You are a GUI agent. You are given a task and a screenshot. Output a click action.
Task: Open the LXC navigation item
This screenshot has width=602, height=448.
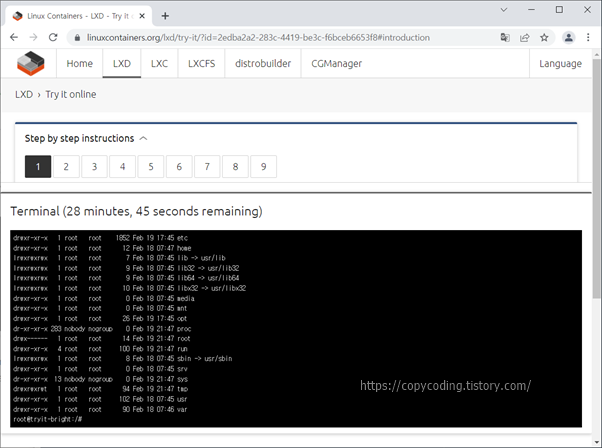tap(159, 63)
